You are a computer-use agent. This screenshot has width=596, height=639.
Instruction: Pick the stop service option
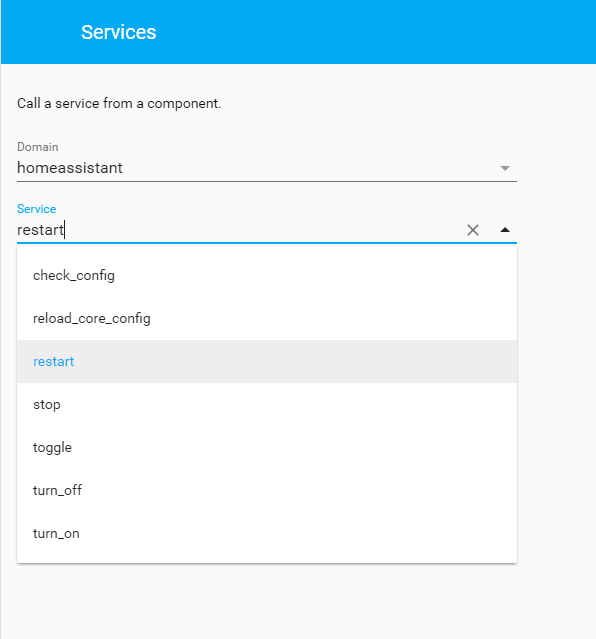pyautogui.click(x=267, y=405)
